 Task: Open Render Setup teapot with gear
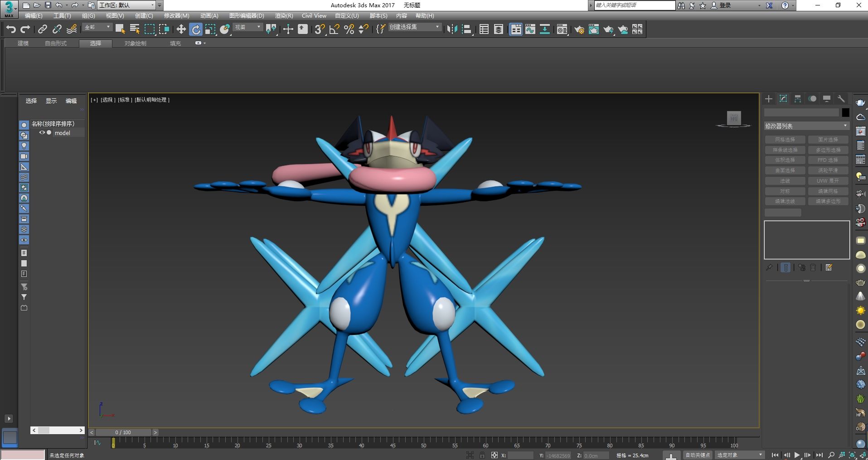point(579,29)
